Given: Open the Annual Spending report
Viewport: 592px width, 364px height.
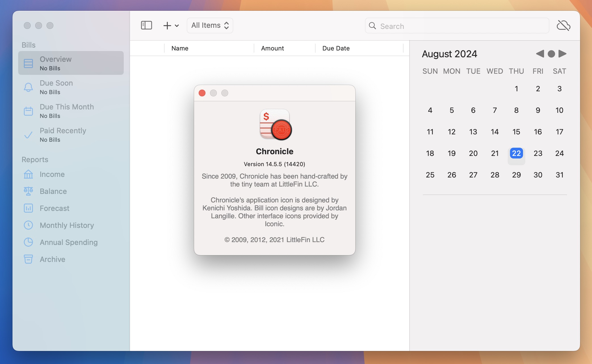Looking at the screenshot, I should coord(71,242).
